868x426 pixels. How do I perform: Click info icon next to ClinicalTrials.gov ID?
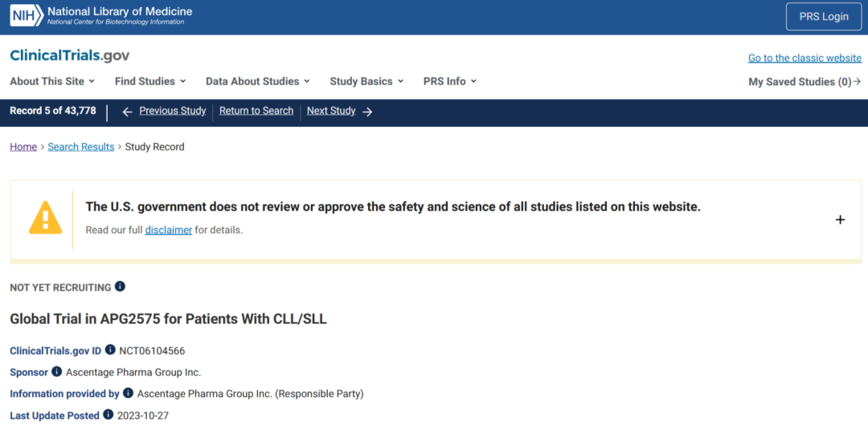tap(111, 350)
